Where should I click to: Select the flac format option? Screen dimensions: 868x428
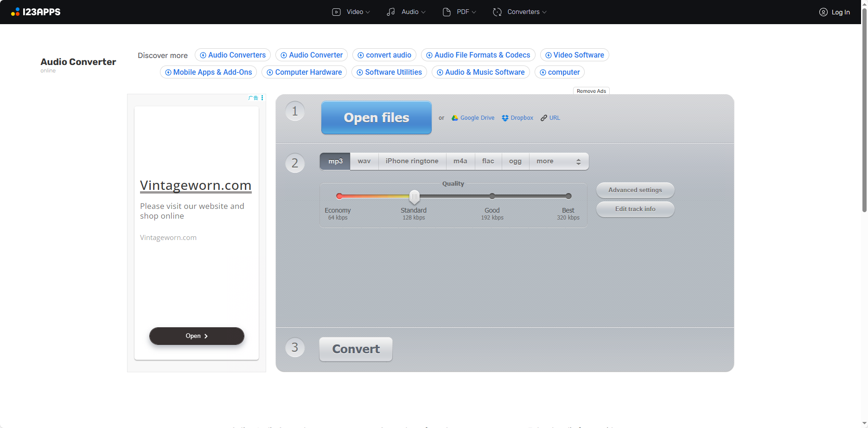tap(488, 161)
